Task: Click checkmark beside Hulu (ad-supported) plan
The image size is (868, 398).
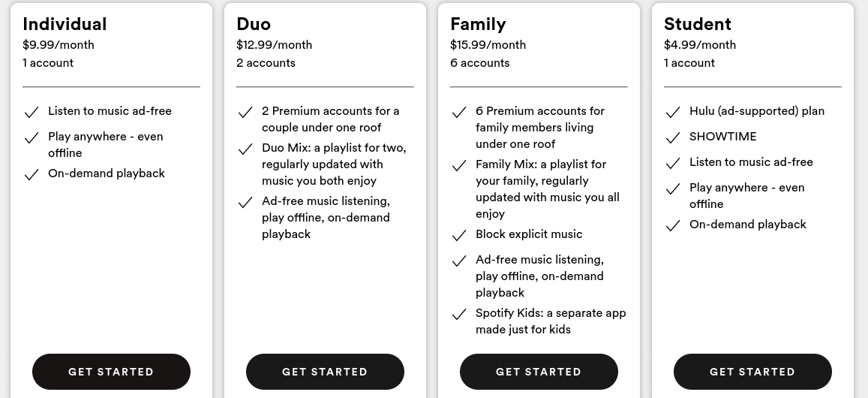Action: tap(673, 113)
